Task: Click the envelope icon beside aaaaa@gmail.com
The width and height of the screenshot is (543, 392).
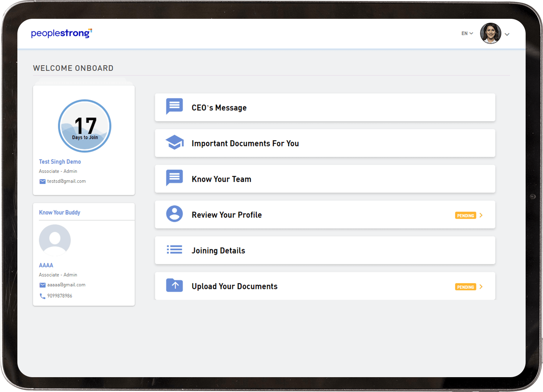Action: click(x=42, y=285)
